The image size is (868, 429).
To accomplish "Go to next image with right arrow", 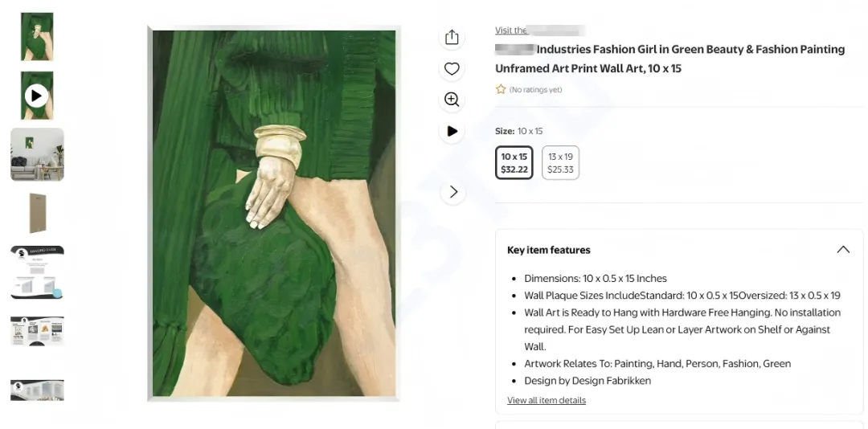I will click(x=453, y=192).
